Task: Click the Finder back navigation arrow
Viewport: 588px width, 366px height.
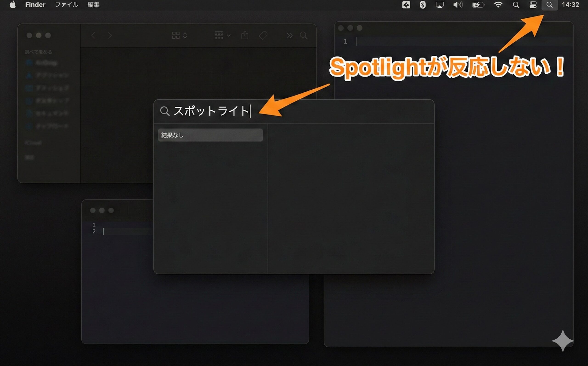Action: (93, 35)
